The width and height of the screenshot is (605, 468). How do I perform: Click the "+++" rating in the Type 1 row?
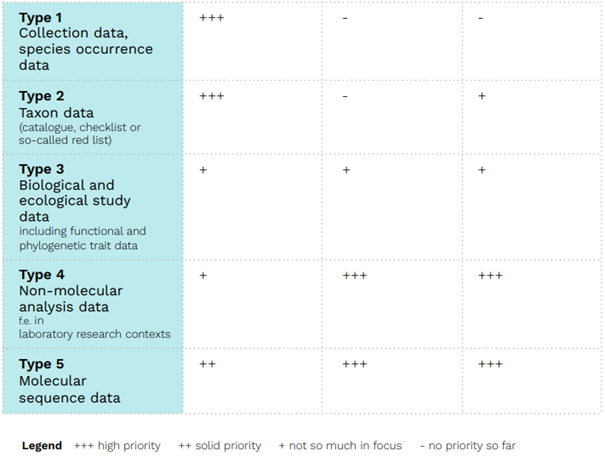211,18
